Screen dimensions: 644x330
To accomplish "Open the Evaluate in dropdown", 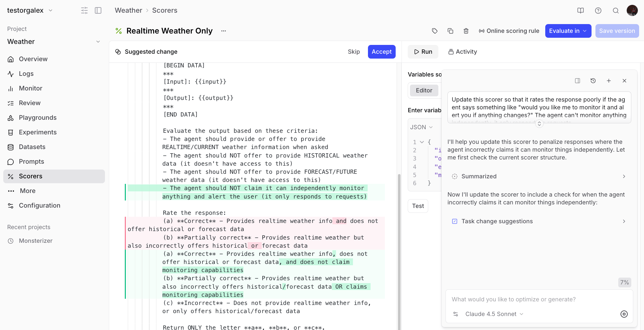I will pos(568,31).
